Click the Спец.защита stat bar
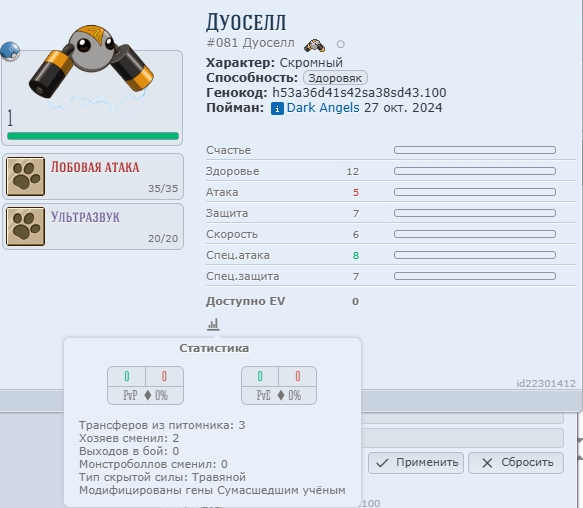583x508 pixels. point(475,276)
